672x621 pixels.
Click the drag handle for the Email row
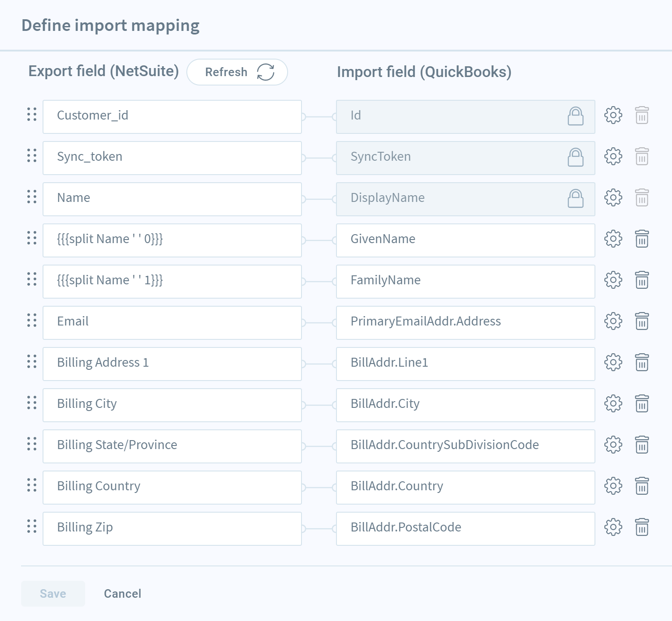32,321
